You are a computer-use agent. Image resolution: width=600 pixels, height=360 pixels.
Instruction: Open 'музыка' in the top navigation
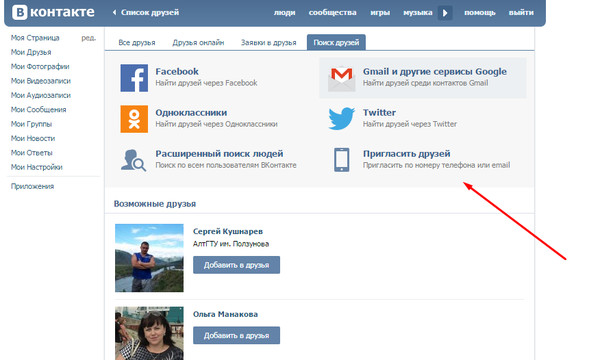[x=417, y=13]
